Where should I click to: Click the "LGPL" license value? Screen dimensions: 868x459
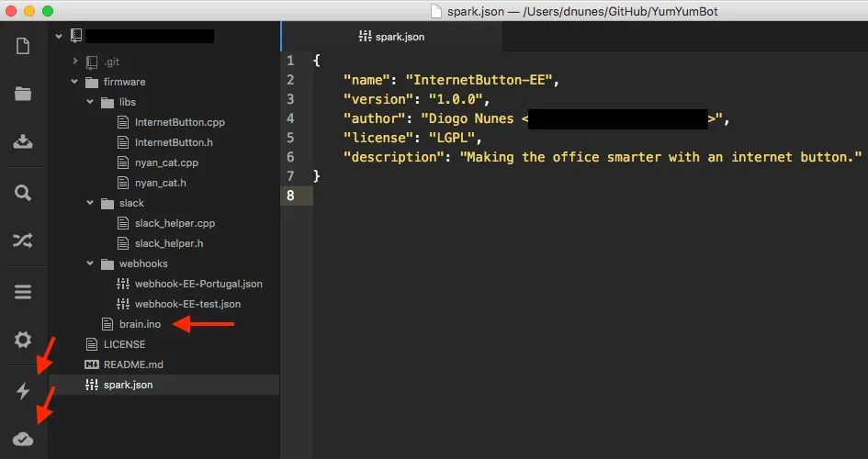(x=451, y=138)
